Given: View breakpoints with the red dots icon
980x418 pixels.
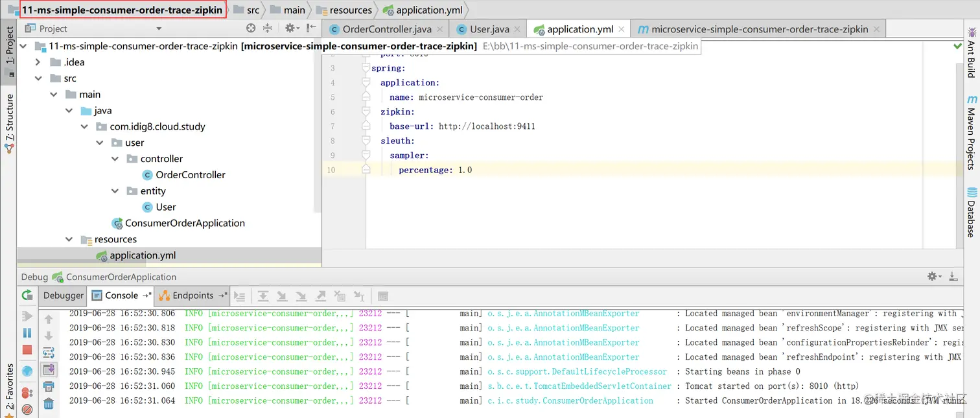Looking at the screenshot, I should [27, 393].
